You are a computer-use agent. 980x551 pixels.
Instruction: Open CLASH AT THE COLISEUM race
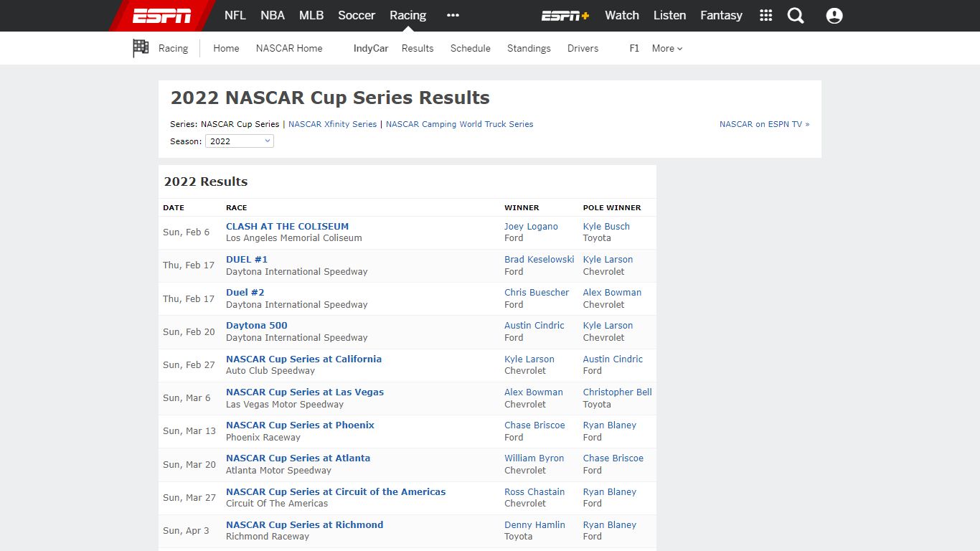pyautogui.click(x=287, y=226)
